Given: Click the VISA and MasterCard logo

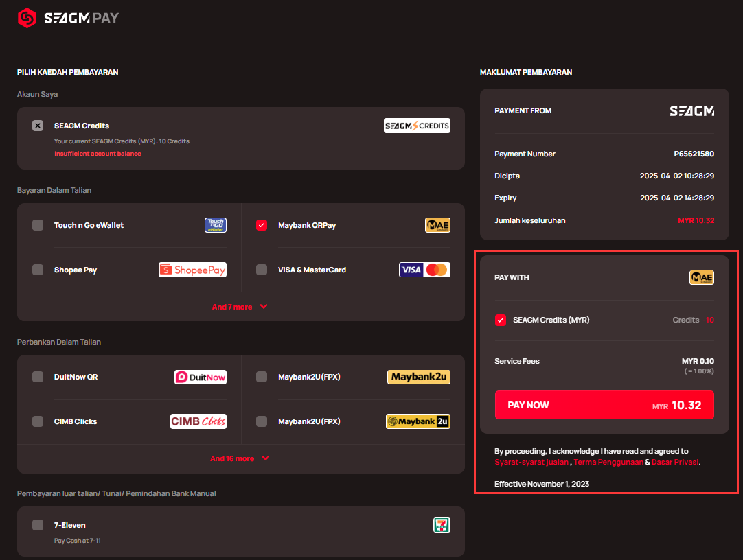Looking at the screenshot, I should coord(424,269).
